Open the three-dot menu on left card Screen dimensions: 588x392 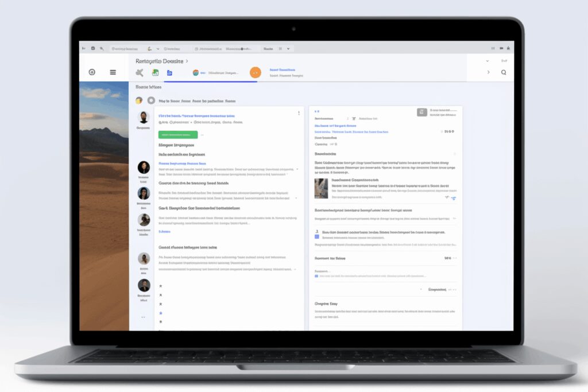[299, 114]
